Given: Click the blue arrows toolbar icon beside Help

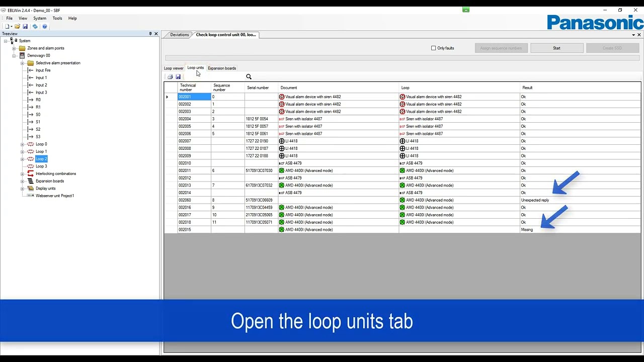Looking at the screenshot, I should click(x=35, y=26).
